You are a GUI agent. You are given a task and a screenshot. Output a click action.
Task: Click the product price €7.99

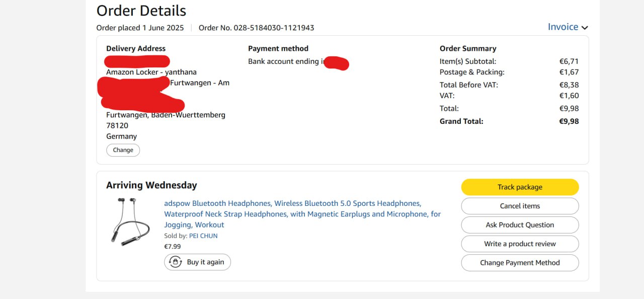173,247
